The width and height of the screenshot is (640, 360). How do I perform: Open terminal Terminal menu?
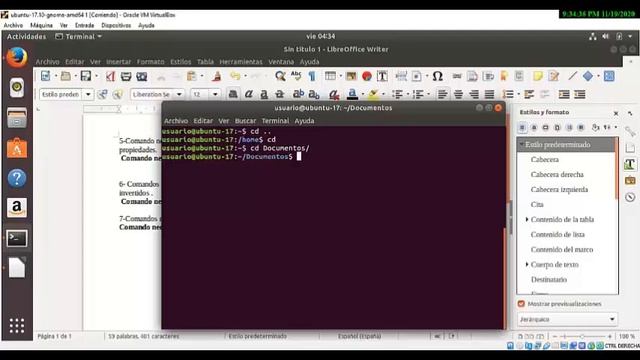pos(275,121)
